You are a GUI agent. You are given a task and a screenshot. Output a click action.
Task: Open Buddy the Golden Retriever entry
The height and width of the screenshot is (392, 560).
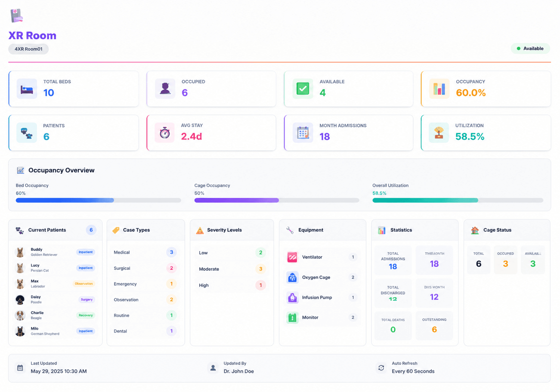click(x=55, y=252)
